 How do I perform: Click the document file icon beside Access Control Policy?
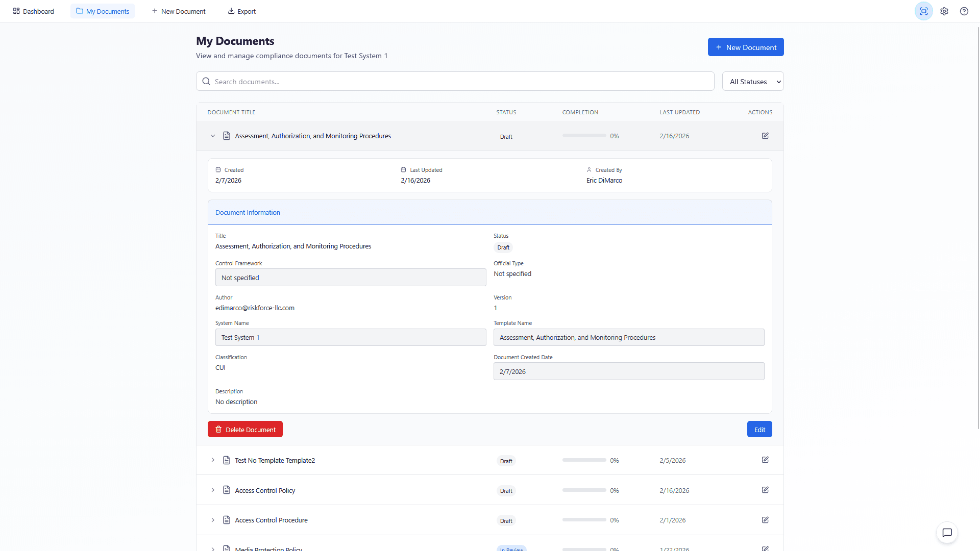[x=227, y=490]
